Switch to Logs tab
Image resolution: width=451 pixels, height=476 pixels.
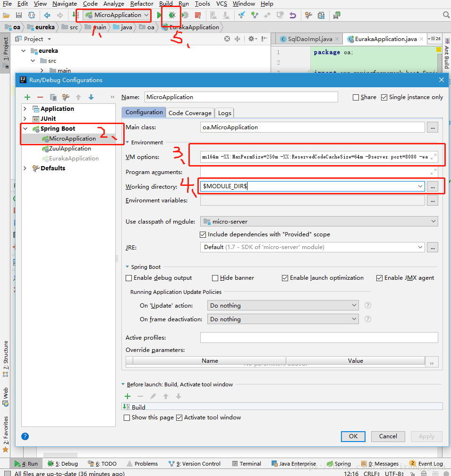pos(225,113)
